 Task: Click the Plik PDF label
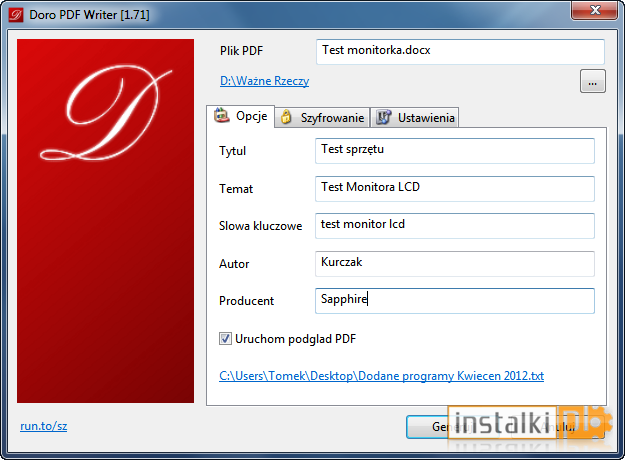click(x=242, y=51)
